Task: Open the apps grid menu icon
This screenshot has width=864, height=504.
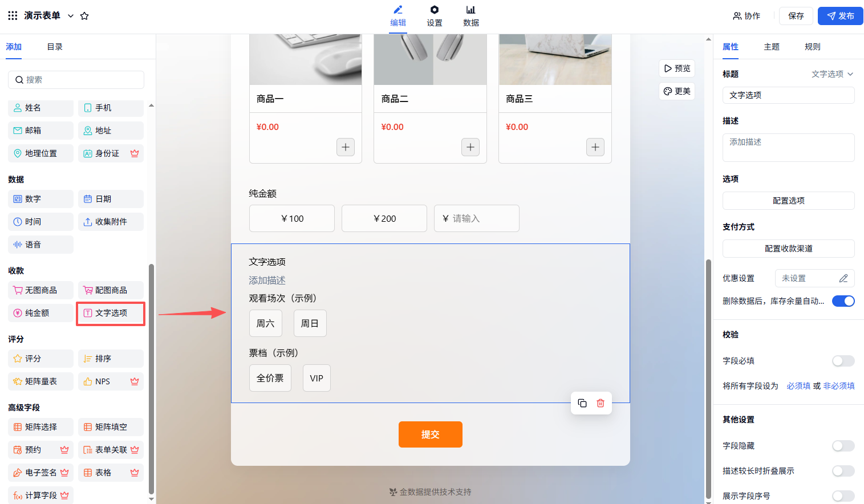Action: click(x=13, y=16)
